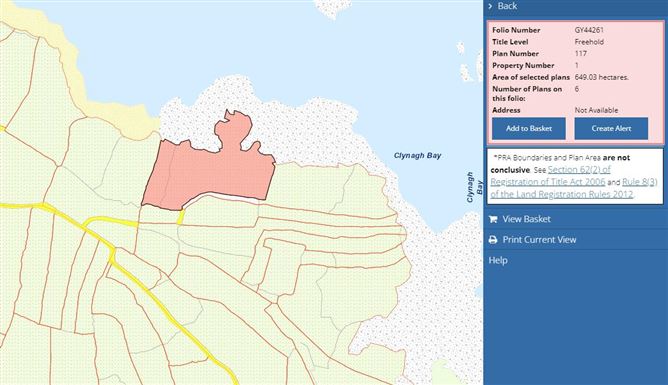Click the Back chevron arrow icon
This screenshot has width=668, height=385.
click(x=490, y=6)
